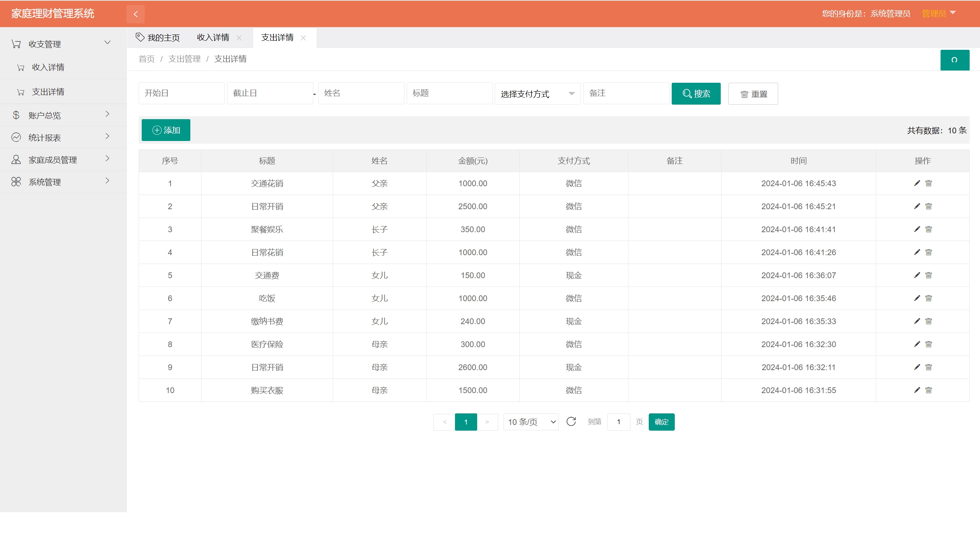Delete the 聚餐娱乐 expense row
The width and height of the screenshot is (980, 536).
pos(928,229)
